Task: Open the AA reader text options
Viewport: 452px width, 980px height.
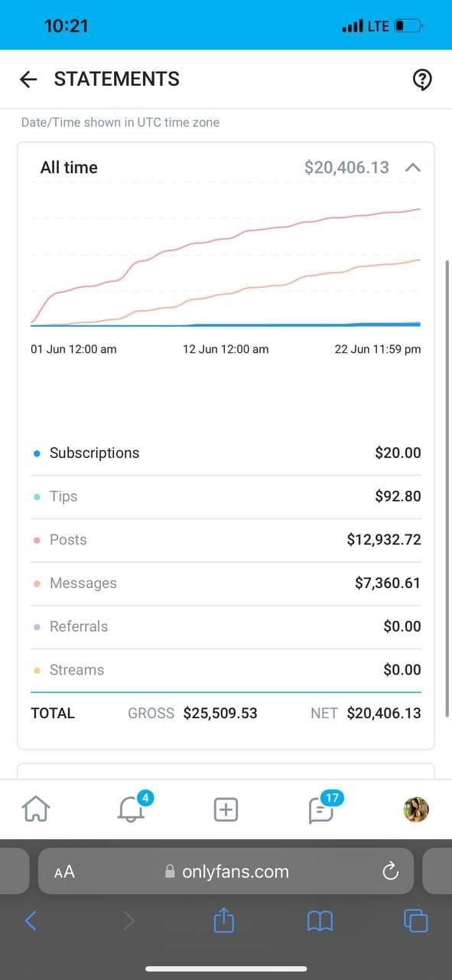Action: [64, 871]
